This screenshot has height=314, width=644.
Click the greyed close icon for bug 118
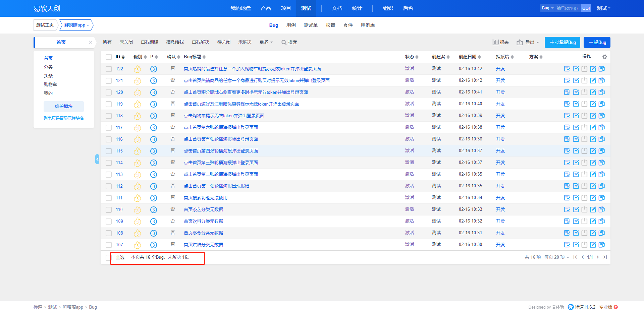(584, 116)
